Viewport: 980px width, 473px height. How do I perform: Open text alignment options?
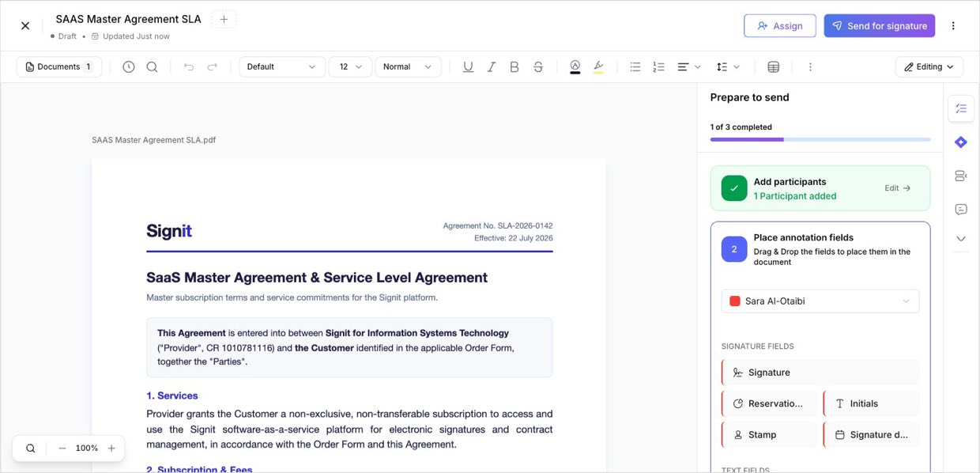click(x=689, y=67)
